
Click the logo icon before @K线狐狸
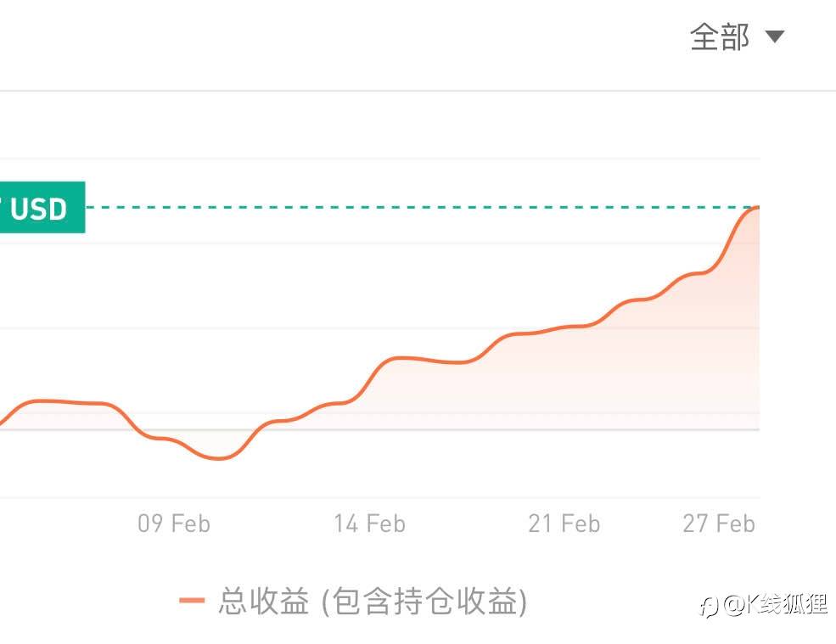coord(705,606)
